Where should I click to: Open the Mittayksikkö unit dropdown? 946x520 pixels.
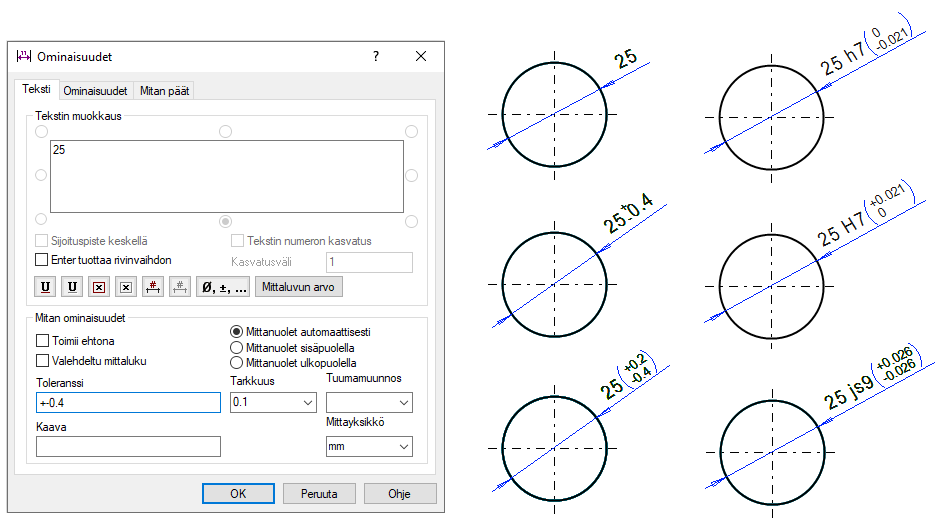pyautogui.click(x=369, y=447)
